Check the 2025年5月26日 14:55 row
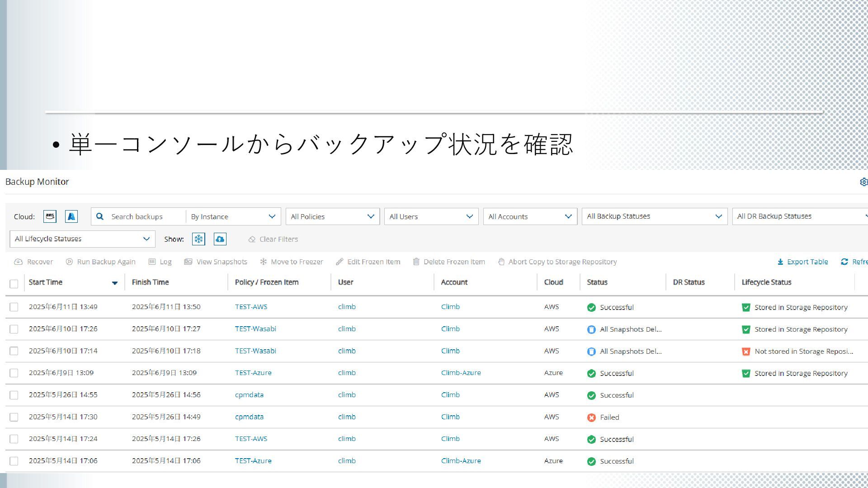 (14, 395)
